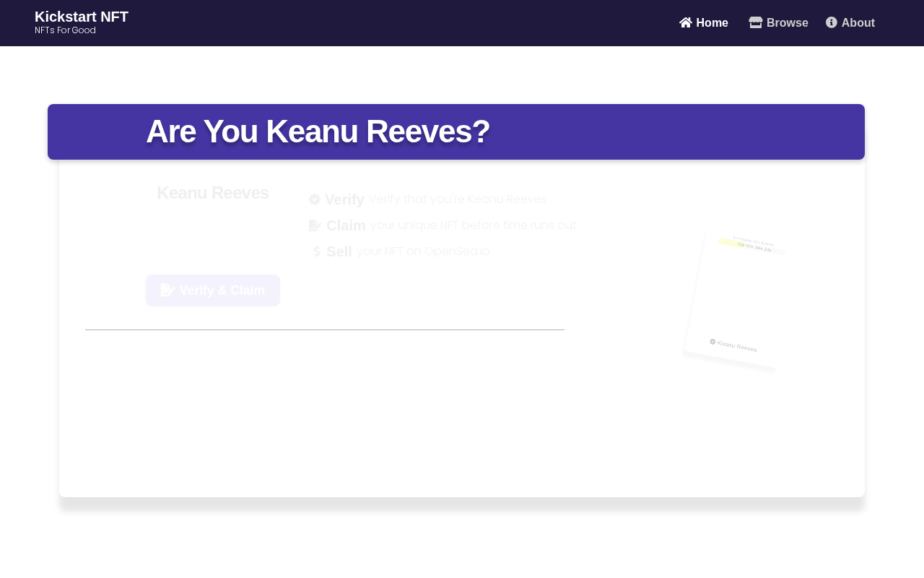The height and width of the screenshot is (578, 924).
Task: Click the verified badge icon beside Verify
Action: click(x=315, y=199)
